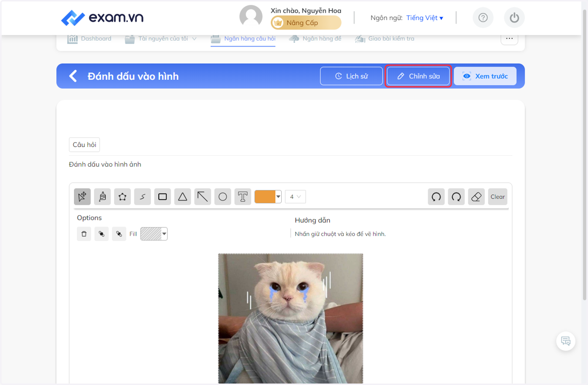The width and height of the screenshot is (588, 385).
Task: Open the stroke color dropdown arrow
Action: (x=278, y=196)
